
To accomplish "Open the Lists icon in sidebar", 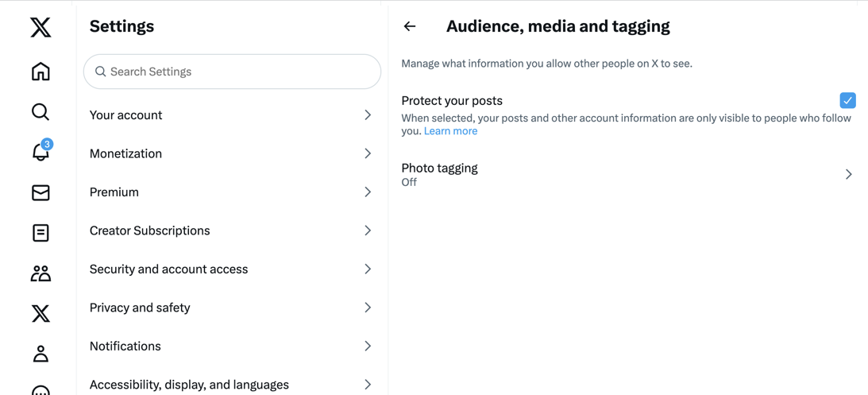I will (41, 233).
